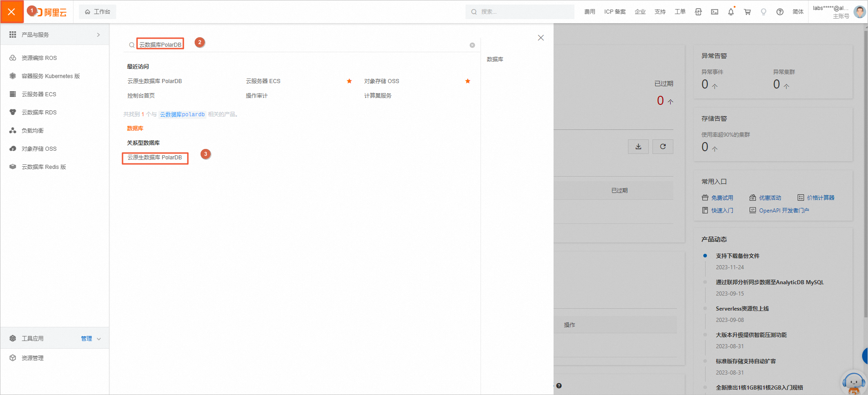Open 工作台 workbench tab
Viewport: 868px width, 395px height.
point(98,12)
